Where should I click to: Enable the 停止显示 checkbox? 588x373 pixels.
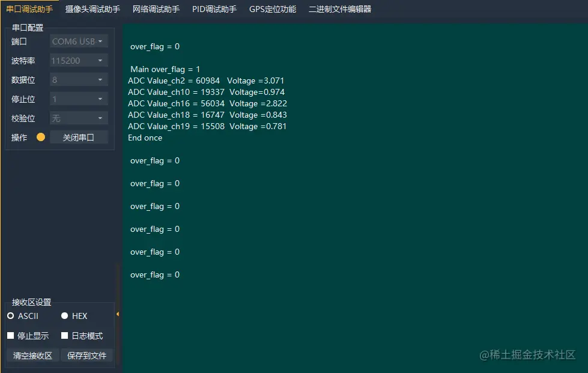11,336
